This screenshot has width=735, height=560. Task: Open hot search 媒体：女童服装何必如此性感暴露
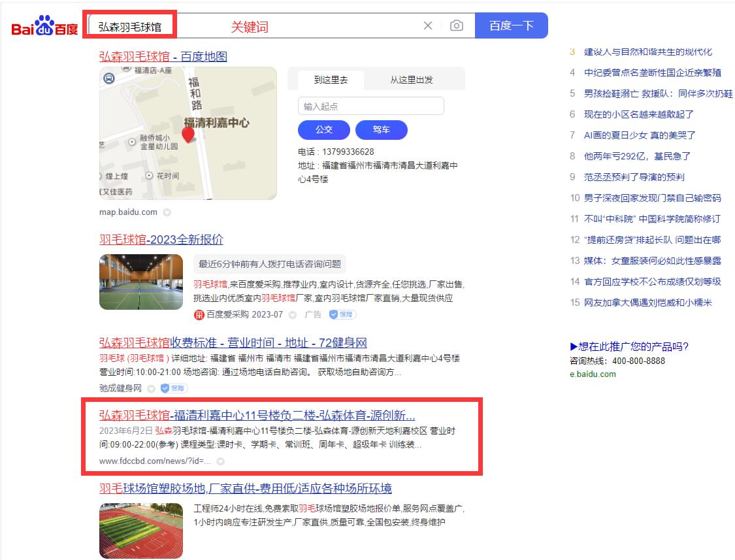coord(653,261)
